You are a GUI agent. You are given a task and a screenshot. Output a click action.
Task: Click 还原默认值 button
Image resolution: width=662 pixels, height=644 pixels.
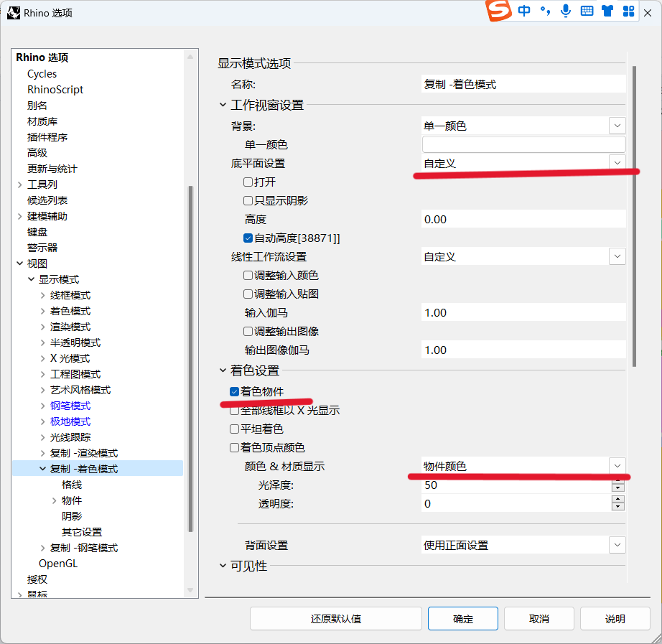(x=335, y=619)
